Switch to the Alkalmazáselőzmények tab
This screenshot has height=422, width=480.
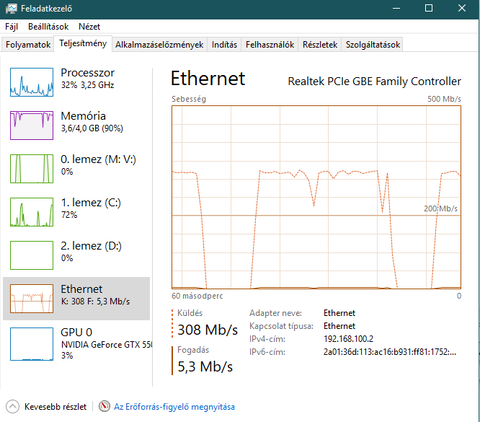pyautogui.click(x=159, y=45)
